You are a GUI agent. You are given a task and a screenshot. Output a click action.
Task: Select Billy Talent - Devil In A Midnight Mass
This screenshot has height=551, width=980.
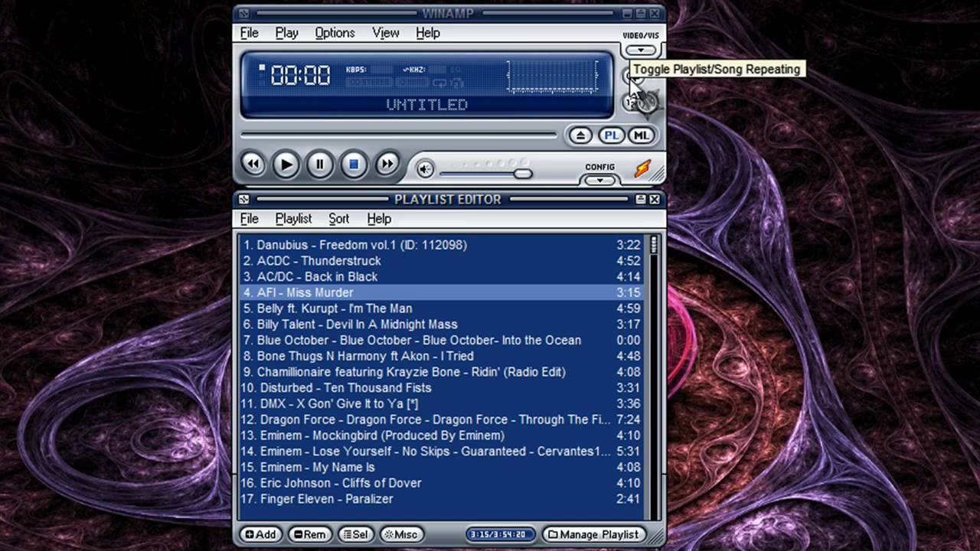click(x=442, y=324)
